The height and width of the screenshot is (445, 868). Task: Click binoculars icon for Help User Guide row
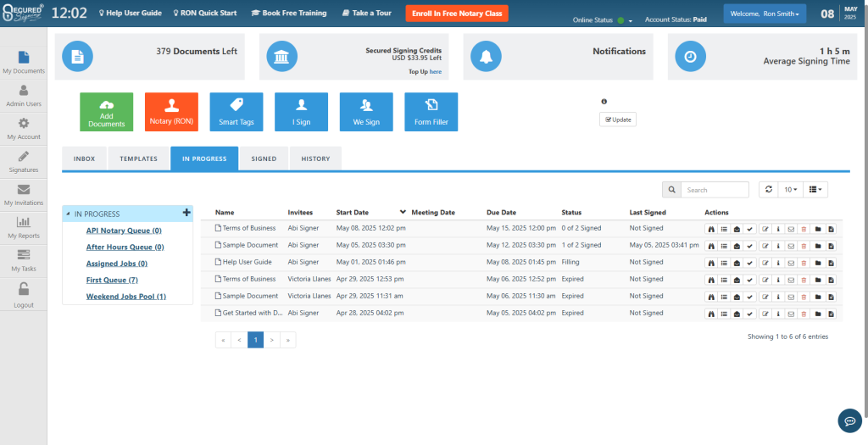pyautogui.click(x=712, y=263)
